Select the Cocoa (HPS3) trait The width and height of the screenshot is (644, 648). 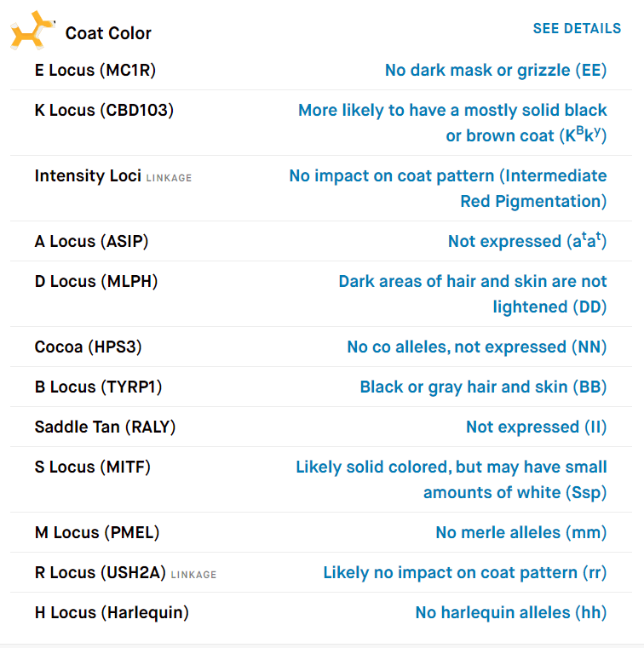point(88,347)
